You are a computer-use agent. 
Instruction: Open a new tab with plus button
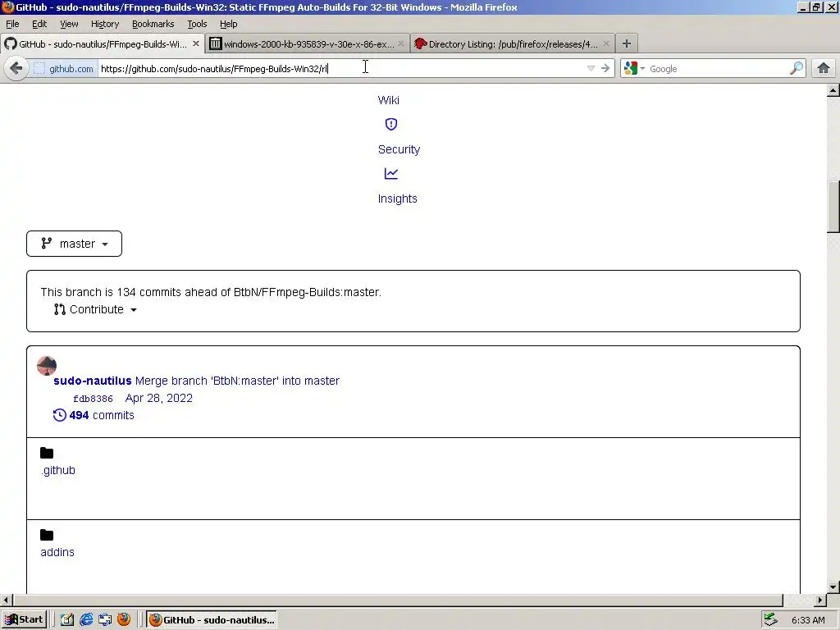626,44
